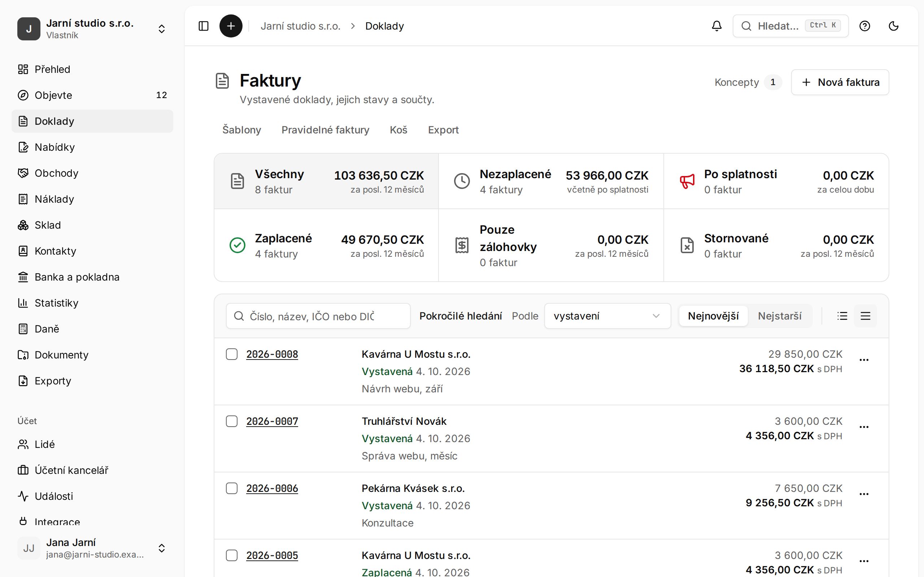This screenshot has width=924, height=577.
Task: Open the help question mark icon
Action: click(864, 26)
